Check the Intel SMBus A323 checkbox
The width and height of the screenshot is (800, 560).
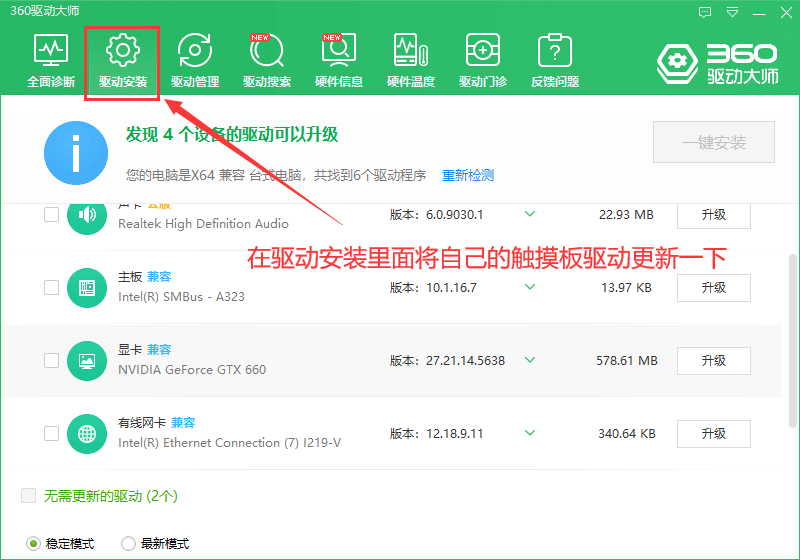pos(52,287)
